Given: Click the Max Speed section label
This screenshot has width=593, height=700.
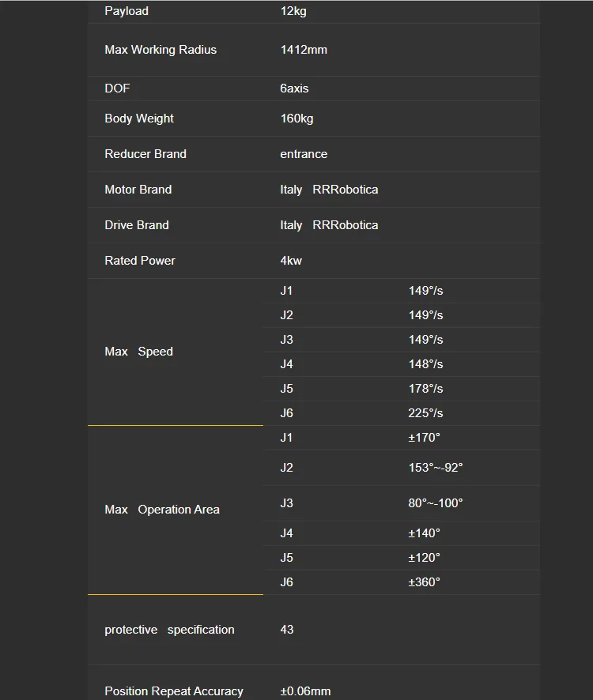Looking at the screenshot, I should (138, 352).
